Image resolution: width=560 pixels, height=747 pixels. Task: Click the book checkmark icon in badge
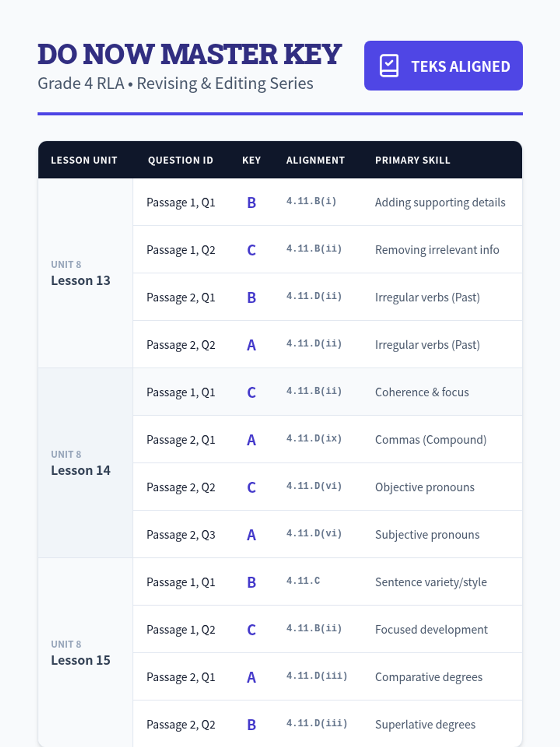(x=389, y=66)
